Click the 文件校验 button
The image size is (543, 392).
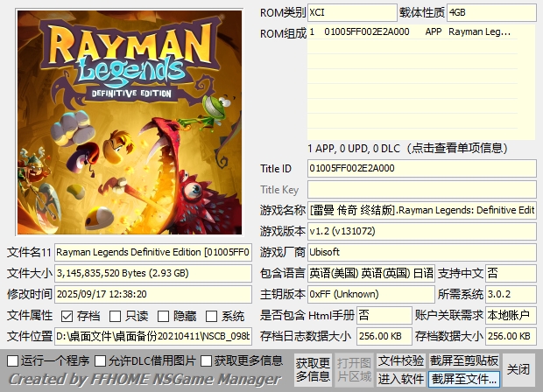401,360
